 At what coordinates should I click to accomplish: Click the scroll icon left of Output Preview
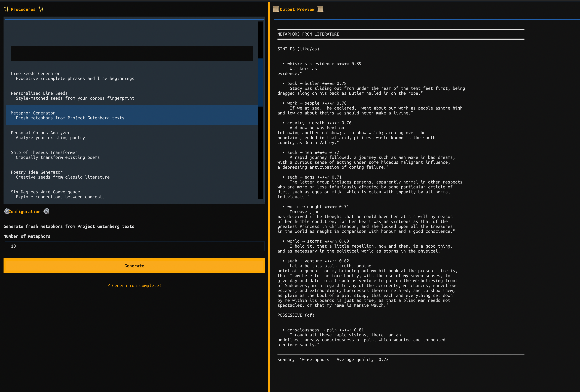(x=276, y=9)
